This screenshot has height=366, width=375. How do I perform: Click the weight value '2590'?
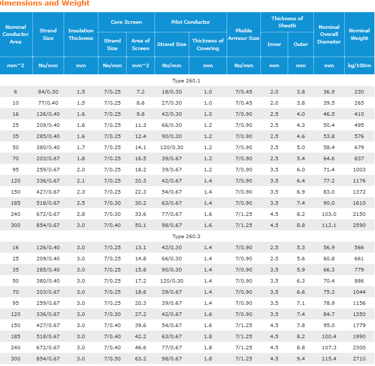click(x=359, y=225)
